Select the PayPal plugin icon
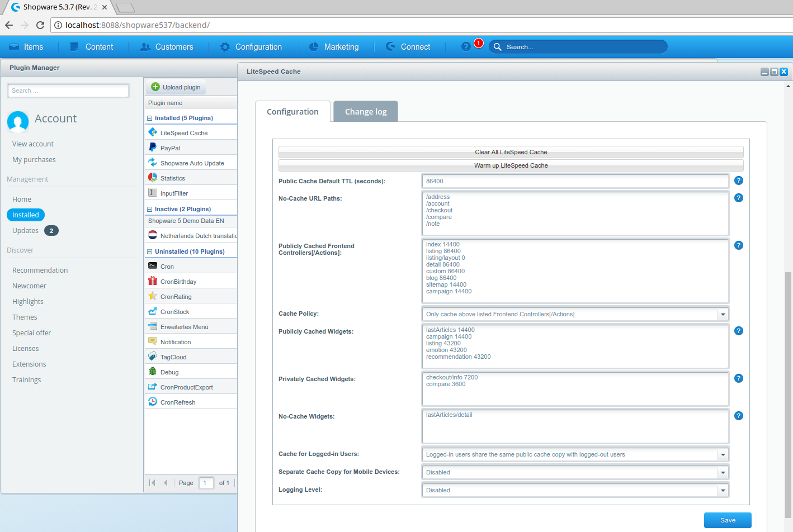The width and height of the screenshot is (793, 532). pos(153,148)
